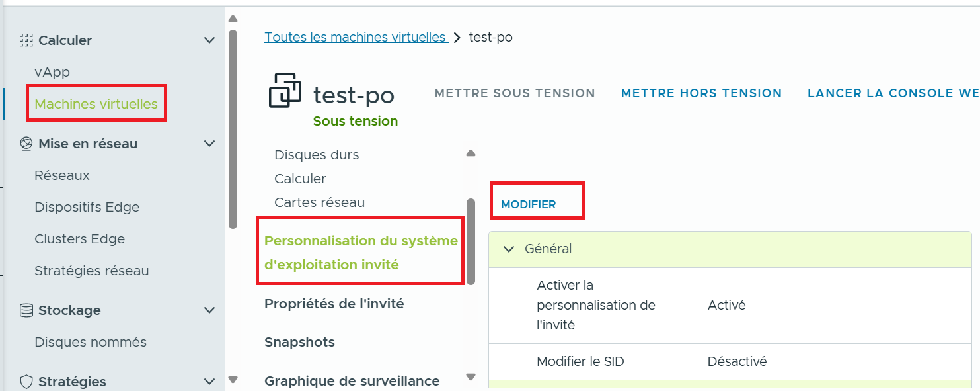980x391 pixels.
Task: Collapse the Calculer section chevron
Action: (x=209, y=40)
